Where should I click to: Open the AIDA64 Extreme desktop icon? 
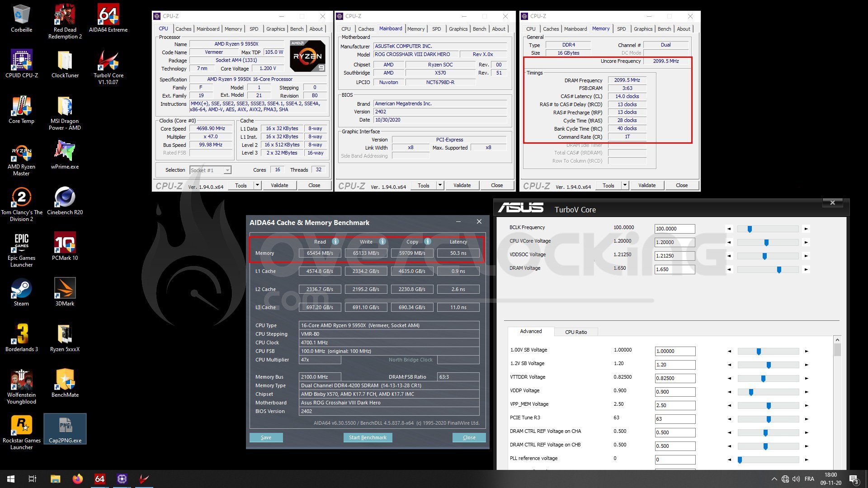108,19
